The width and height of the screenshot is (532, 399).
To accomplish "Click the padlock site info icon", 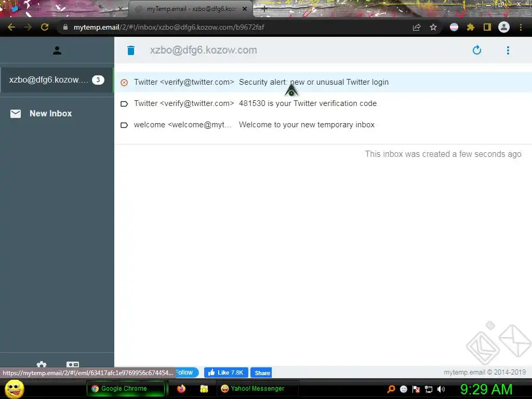I will click(x=65, y=27).
